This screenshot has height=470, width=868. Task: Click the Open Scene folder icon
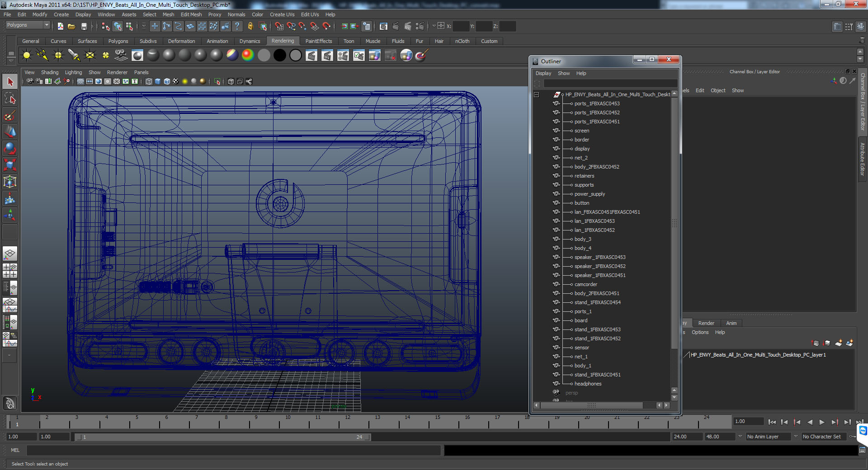[x=71, y=26]
